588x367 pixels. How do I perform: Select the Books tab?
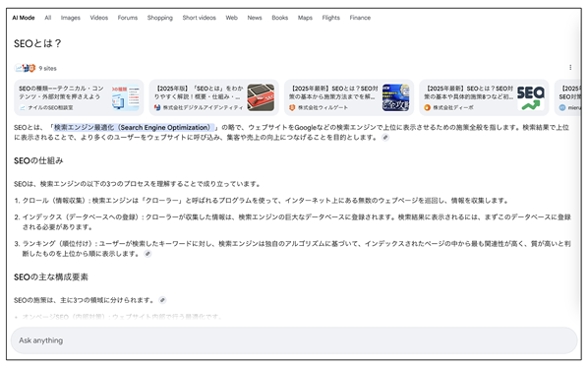tap(280, 18)
